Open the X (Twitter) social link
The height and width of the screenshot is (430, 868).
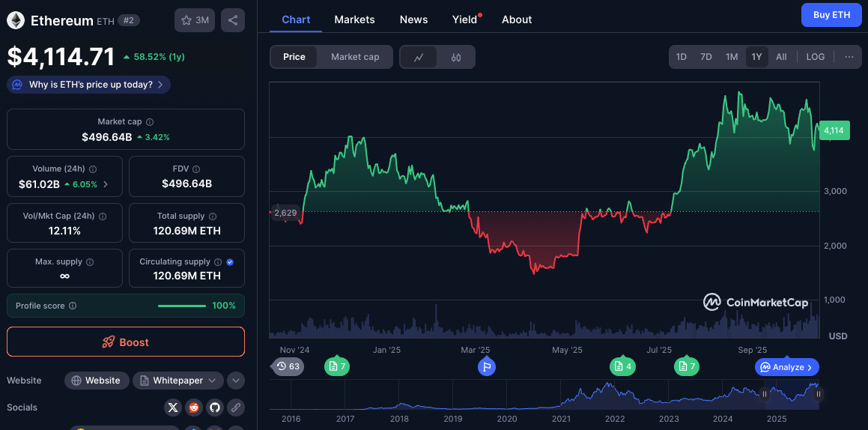pos(173,408)
